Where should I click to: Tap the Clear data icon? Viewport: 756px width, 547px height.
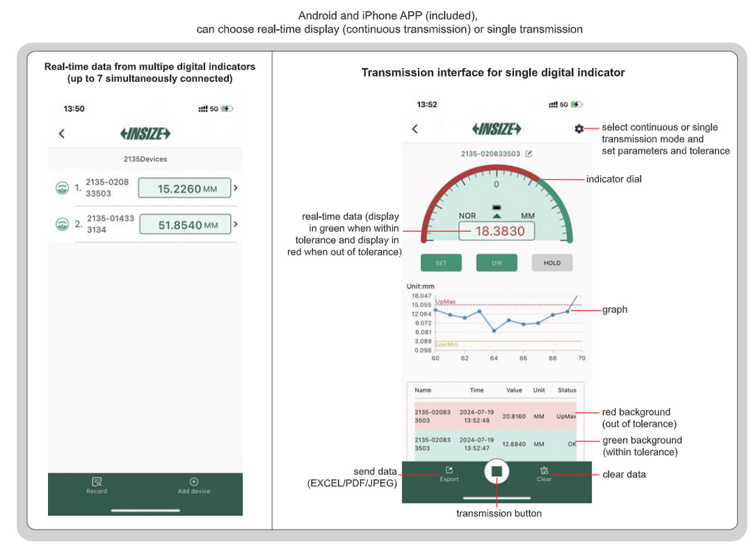click(x=544, y=470)
